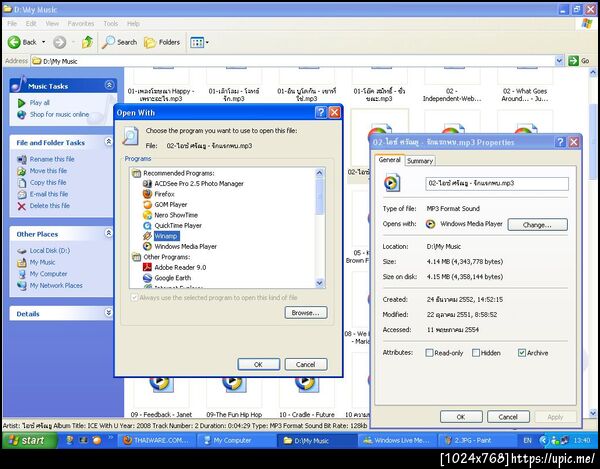Screen dimensions: 600x469
Task: Toggle the Folders pane icon
Action: pyautogui.click(x=150, y=42)
